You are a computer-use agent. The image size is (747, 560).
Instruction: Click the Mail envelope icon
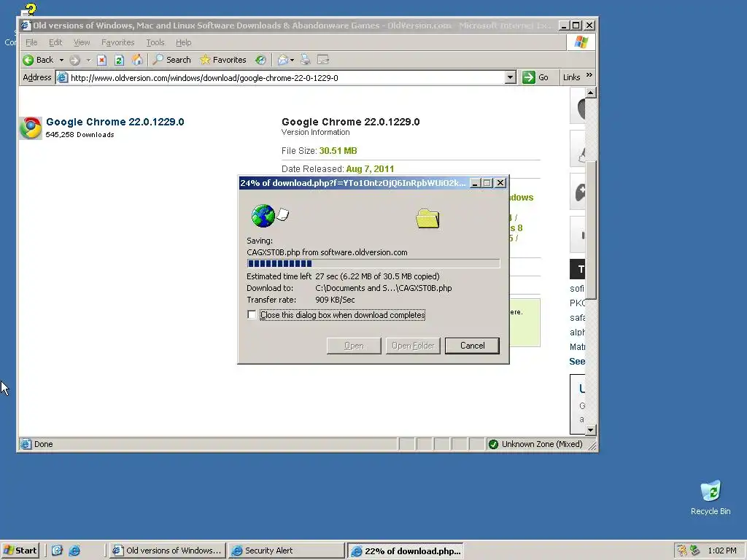click(283, 60)
